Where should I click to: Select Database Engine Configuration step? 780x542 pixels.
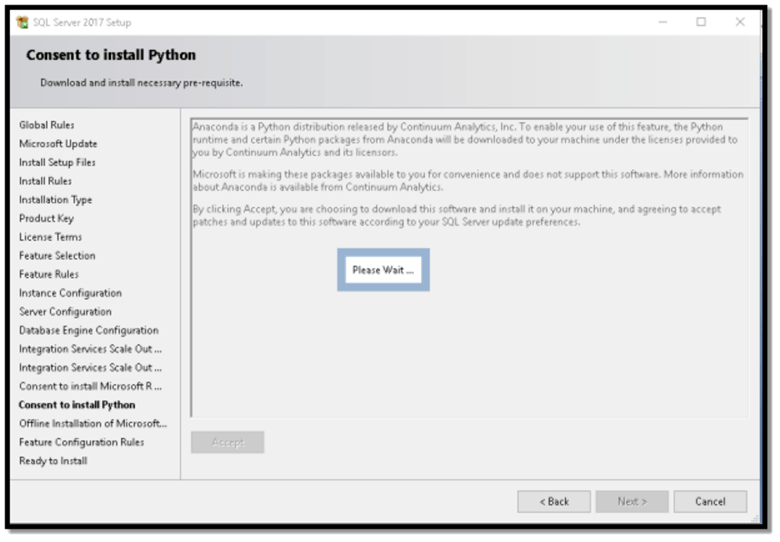89,331
